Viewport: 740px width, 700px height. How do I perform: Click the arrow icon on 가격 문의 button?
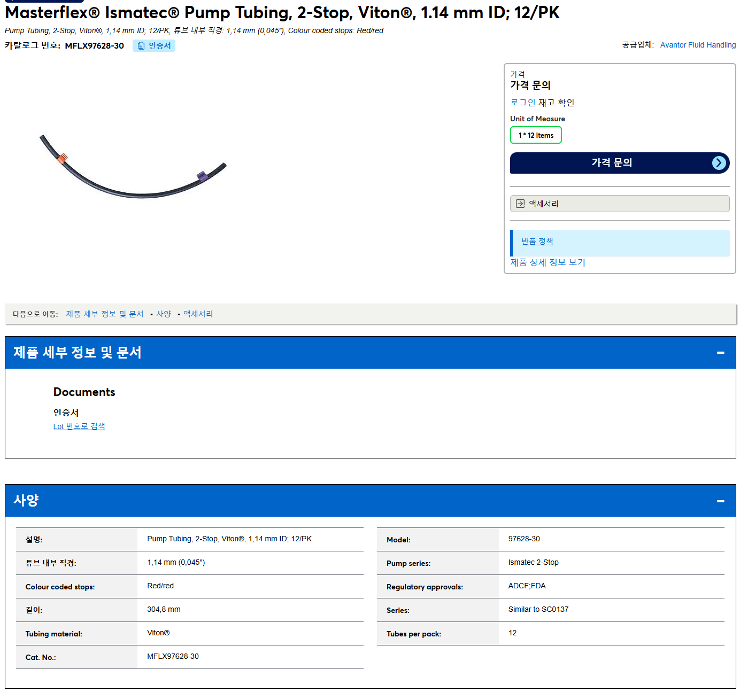[719, 163]
